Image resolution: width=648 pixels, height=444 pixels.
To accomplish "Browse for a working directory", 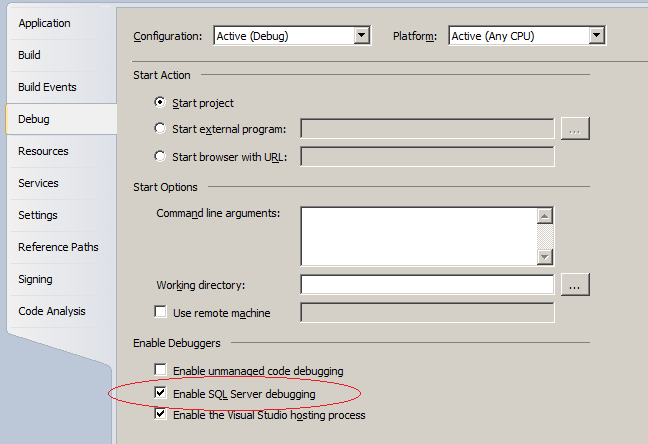I will (575, 285).
